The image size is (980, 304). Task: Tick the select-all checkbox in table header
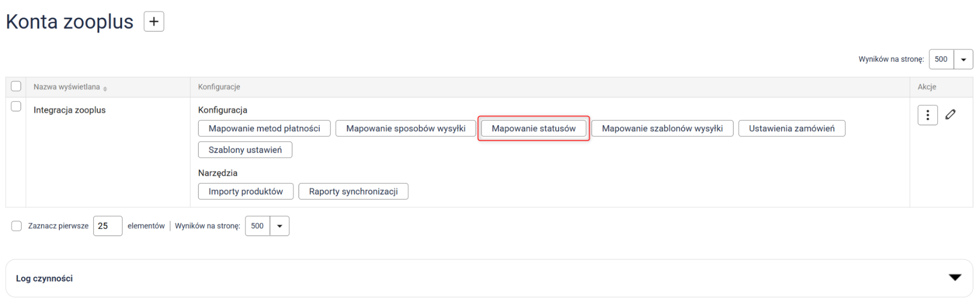point(16,86)
